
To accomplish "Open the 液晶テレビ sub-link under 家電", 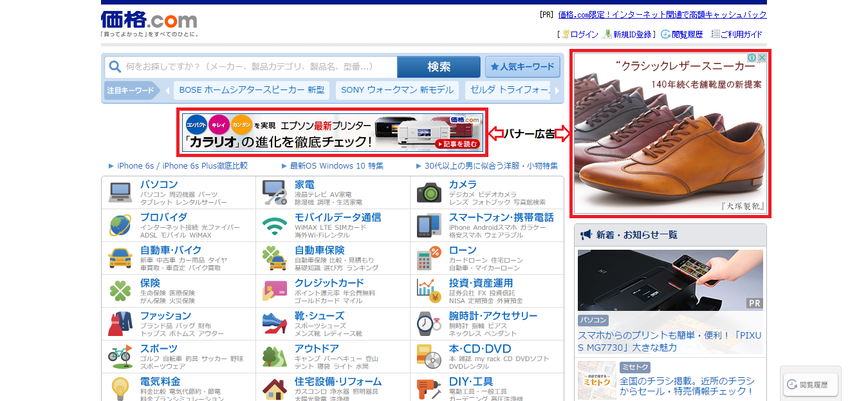I will tap(311, 194).
